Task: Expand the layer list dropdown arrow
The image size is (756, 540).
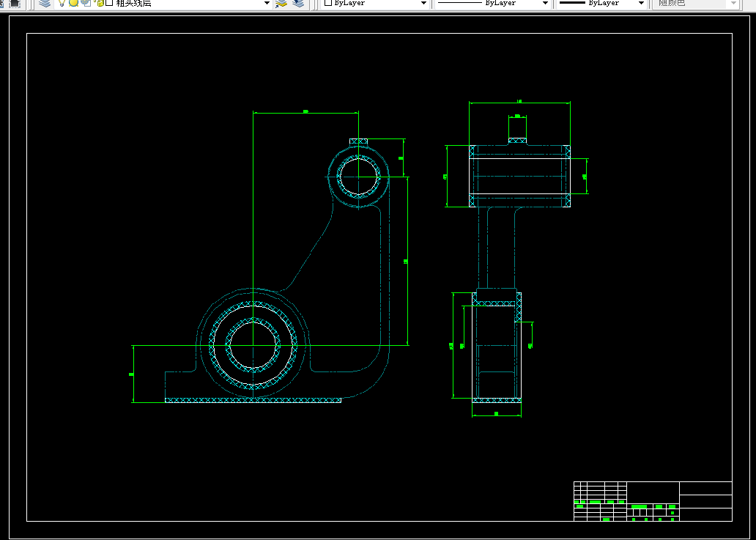Action: click(x=267, y=4)
